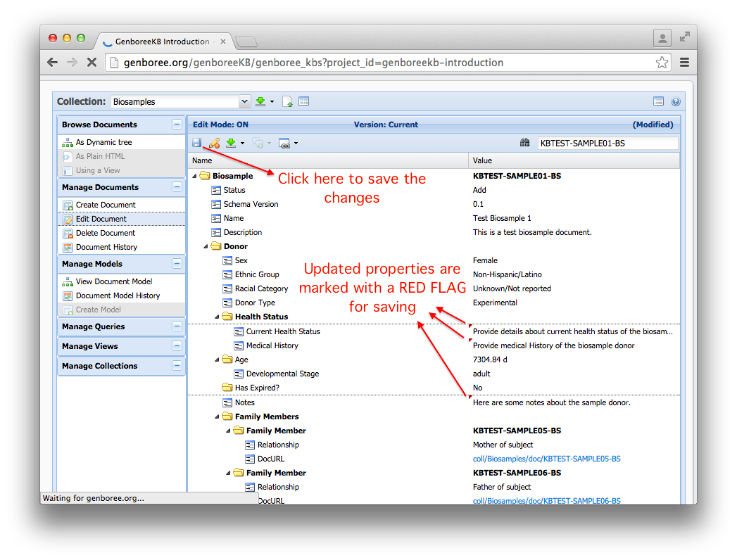
Task: Toggle the Manage Queries panel
Action: 177,326
